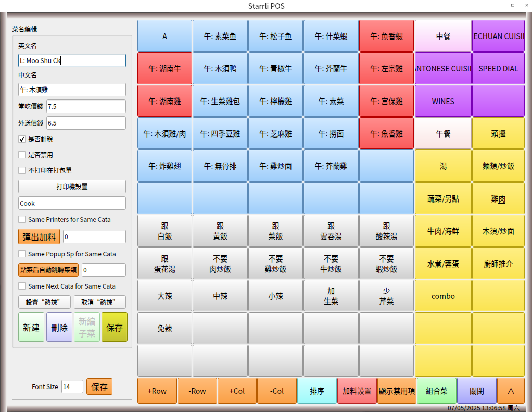Check Same Printers for Same Cata
The image size is (532, 412).
22,219
